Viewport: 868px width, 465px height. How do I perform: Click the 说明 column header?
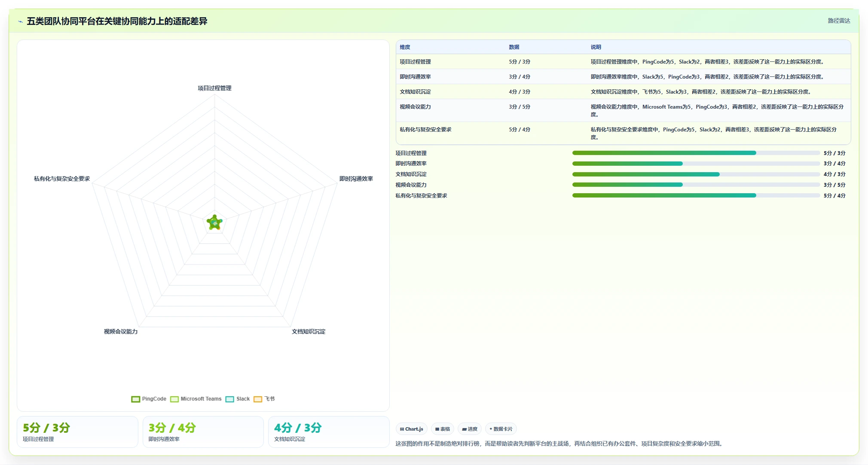coord(596,47)
